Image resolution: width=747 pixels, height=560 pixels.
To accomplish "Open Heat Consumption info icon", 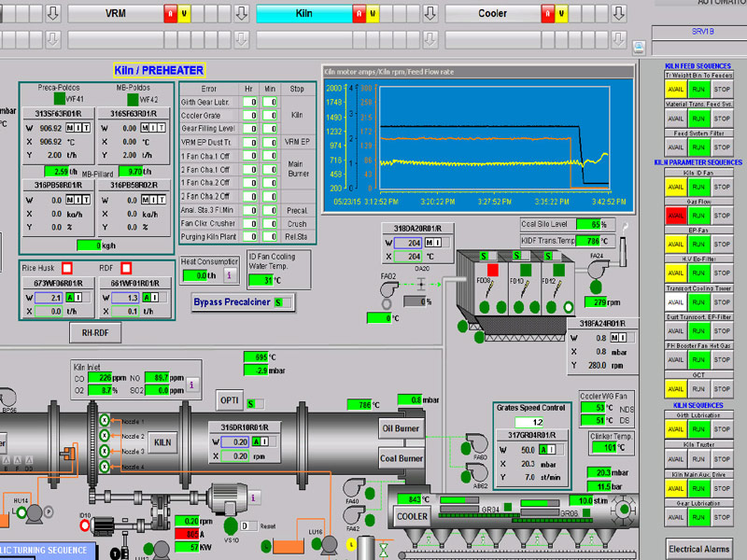I will click(230, 274).
